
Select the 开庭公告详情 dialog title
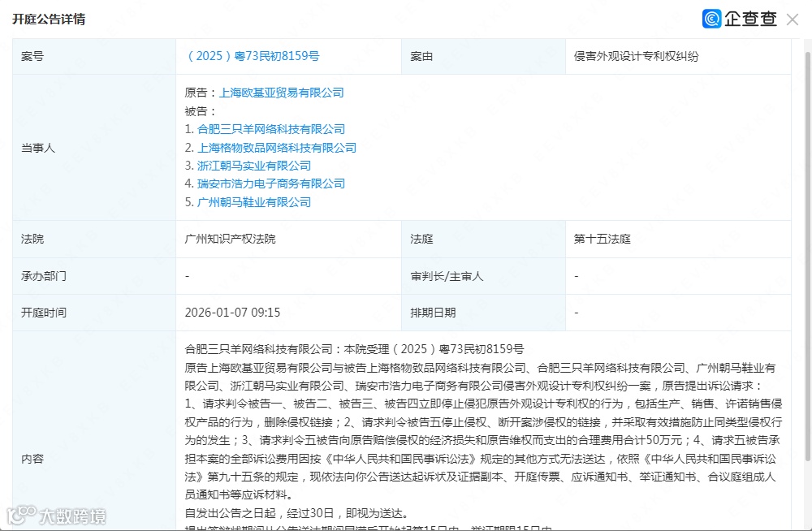tap(49, 19)
